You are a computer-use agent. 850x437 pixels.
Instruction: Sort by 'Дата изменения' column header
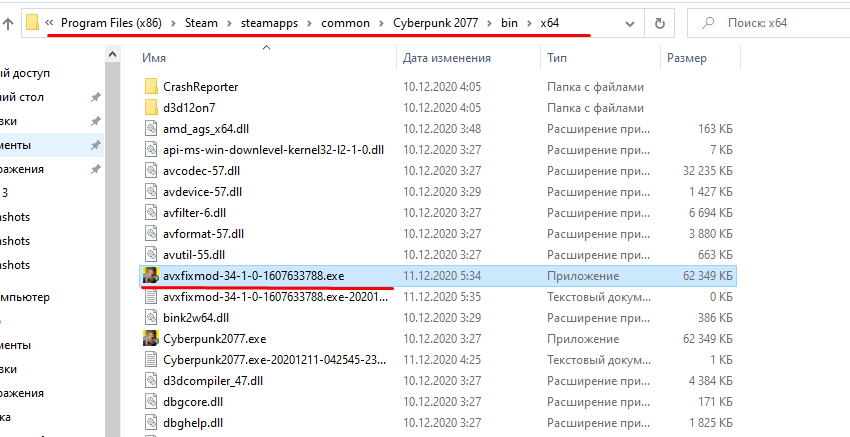coord(447,58)
